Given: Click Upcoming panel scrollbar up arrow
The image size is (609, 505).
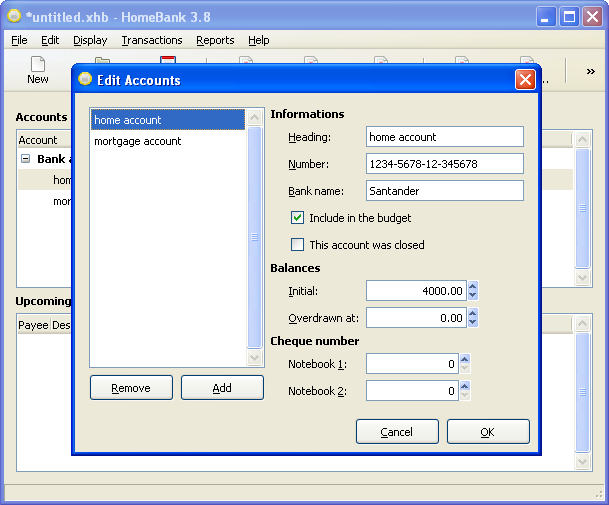Looking at the screenshot, I should 583,323.
